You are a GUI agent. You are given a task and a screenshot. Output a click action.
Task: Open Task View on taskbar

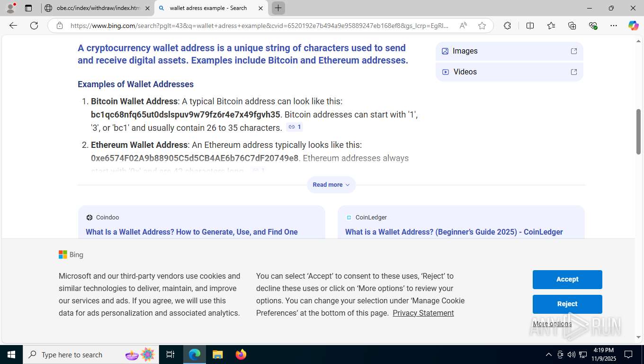pos(170,355)
